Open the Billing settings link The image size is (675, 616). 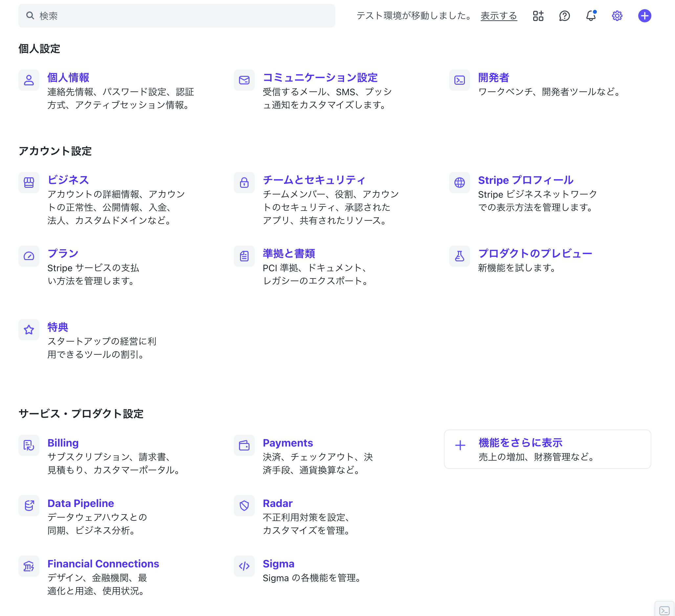tap(63, 443)
